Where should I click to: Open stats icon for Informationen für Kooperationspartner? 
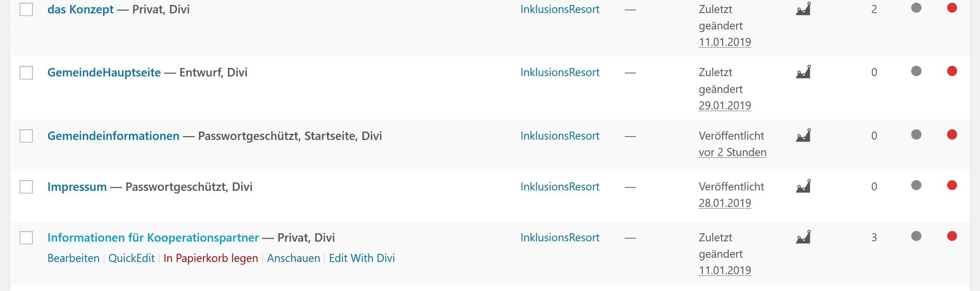pos(803,237)
